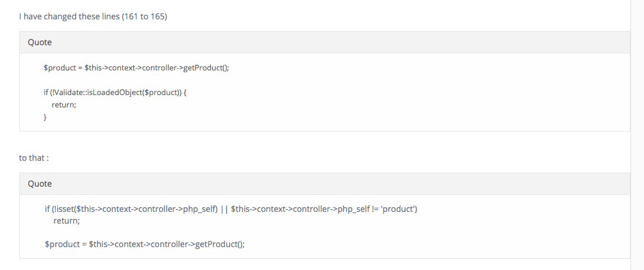The image size is (644, 270).
Task: Click the second Quote header label
Action: pyautogui.click(x=40, y=183)
